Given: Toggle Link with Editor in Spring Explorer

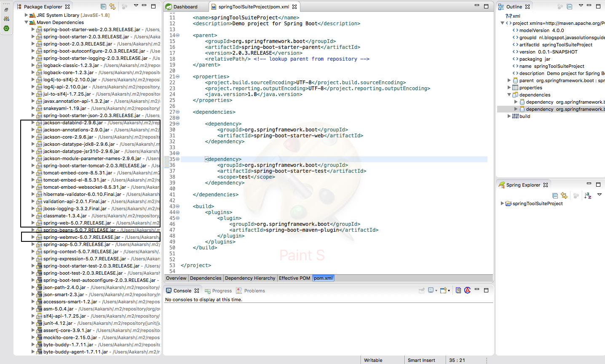Looking at the screenshot, I should 564,195.
